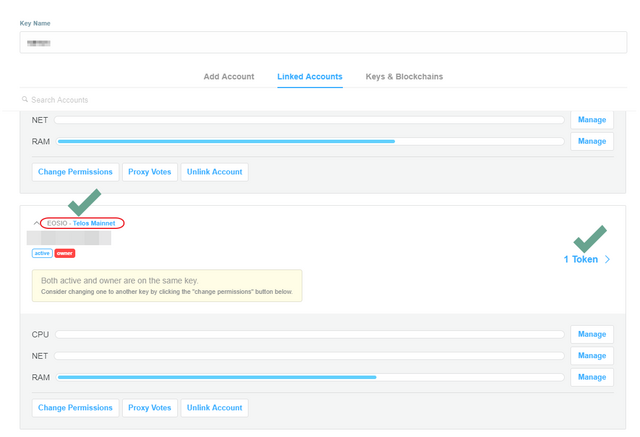Unlink the upper account
Viewport: 640px width, 437px height.
click(214, 172)
